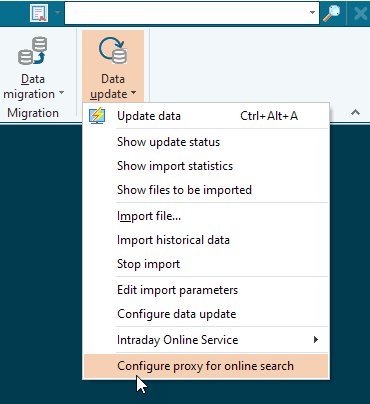Choose Show import statistics
Screen dimensions: 370x404
tap(206, 166)
